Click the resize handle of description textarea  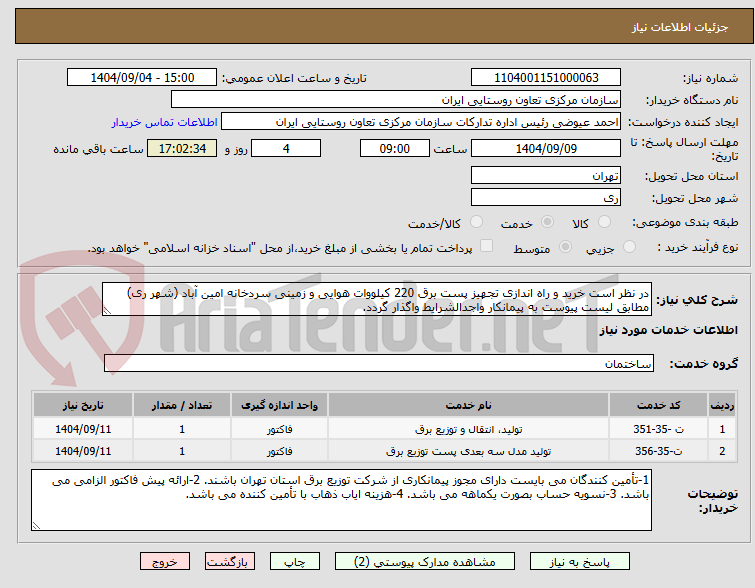107,311
